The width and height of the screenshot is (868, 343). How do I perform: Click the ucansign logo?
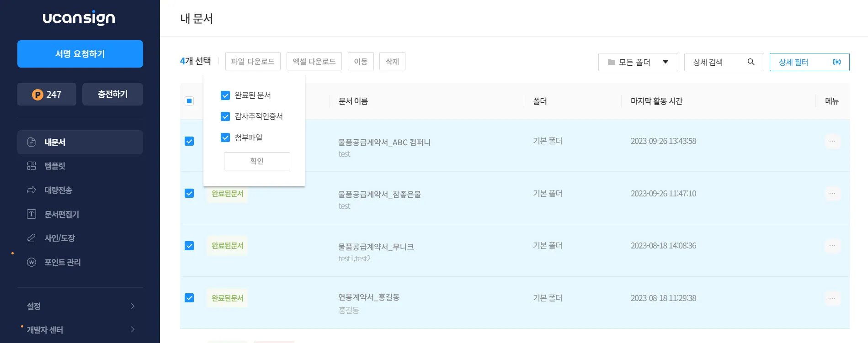79,18
